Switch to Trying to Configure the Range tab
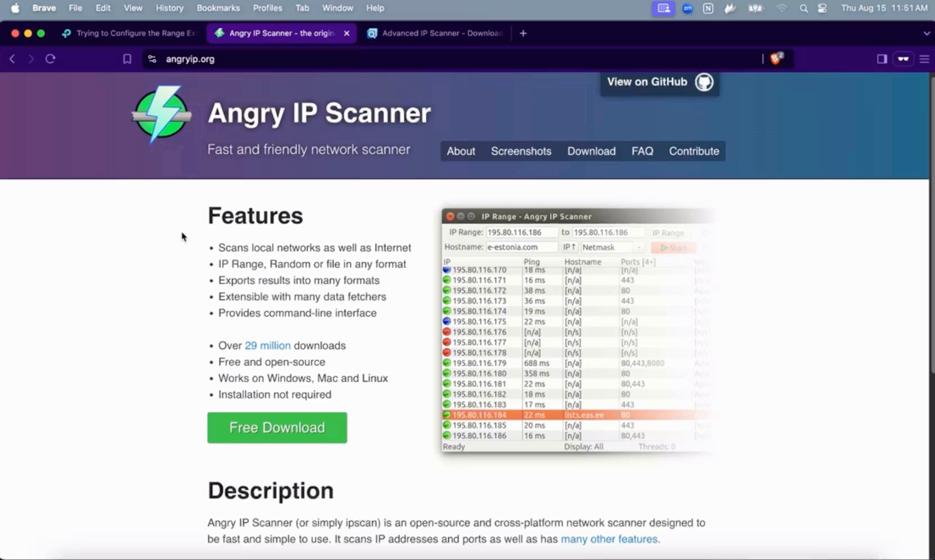Viewport: 935px width, 560px height. 130,33
